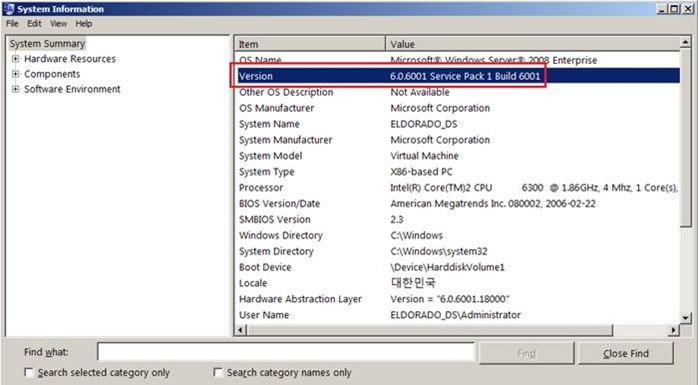Click the horizontal scrollbar thumb
698x385 pixels.
pos(430,330)
